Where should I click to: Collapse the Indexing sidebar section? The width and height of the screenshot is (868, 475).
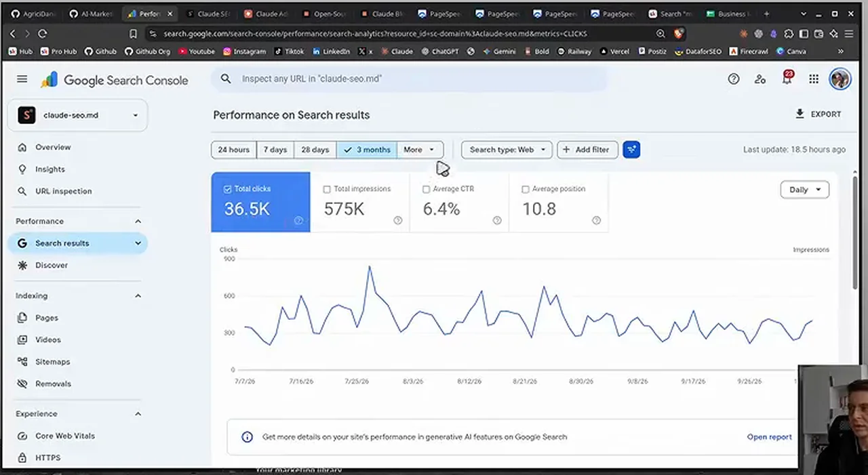pyautogui.click(x=138, y=296)
